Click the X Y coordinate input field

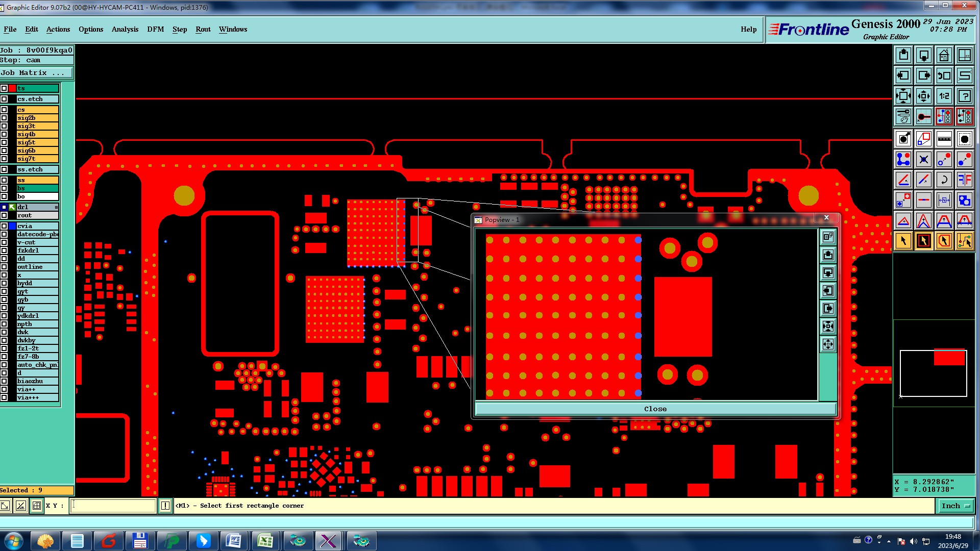point(113,506)
